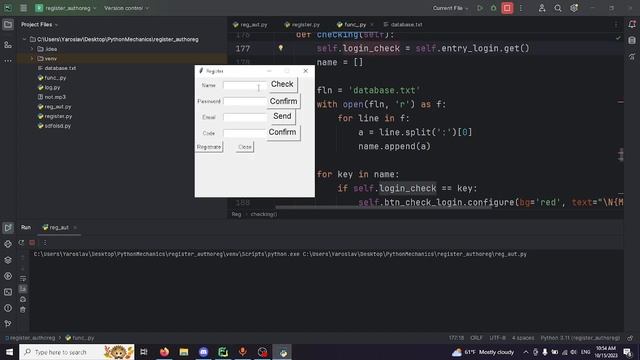Switch to the register.py editor tab

coord(302,24)
